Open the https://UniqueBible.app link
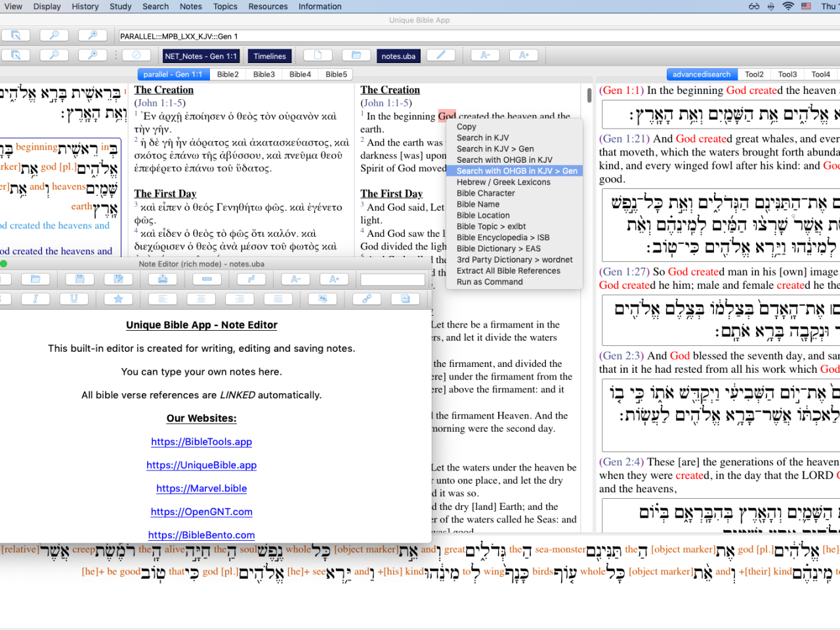The height and width of the screenshot is (630, 840). 201,465
